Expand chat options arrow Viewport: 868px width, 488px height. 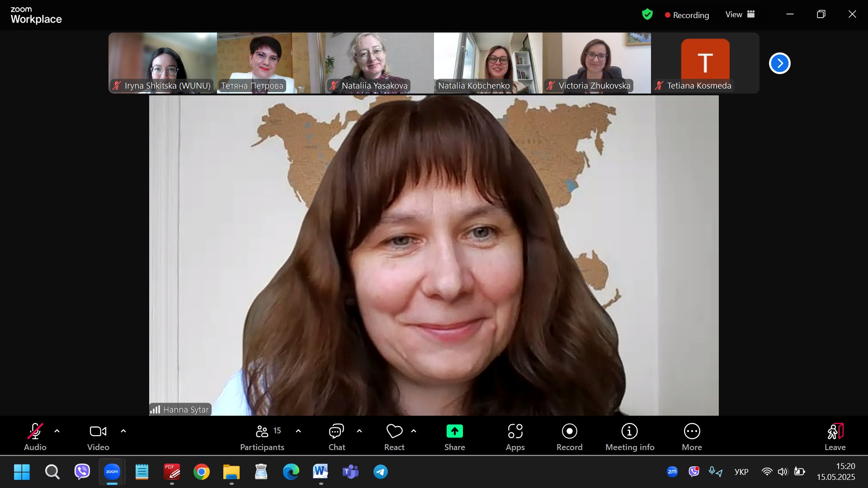359,431
